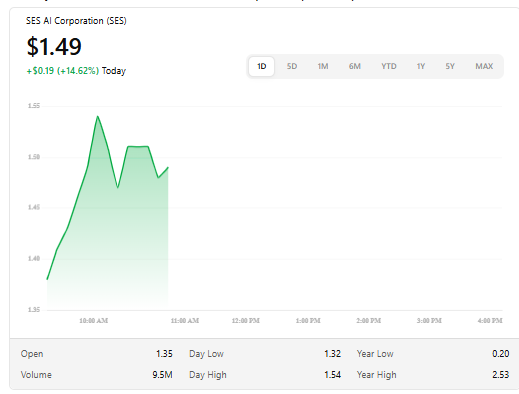This screenshot has height=394, width=519.
Task: Click the 1.35 y-axis label
Action: click(x=34, y=310)
